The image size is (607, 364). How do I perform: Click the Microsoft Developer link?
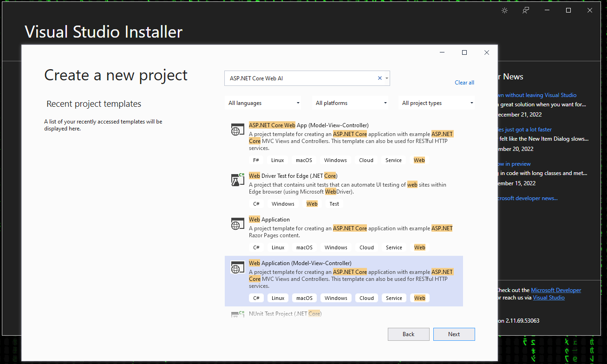[556, 290]
